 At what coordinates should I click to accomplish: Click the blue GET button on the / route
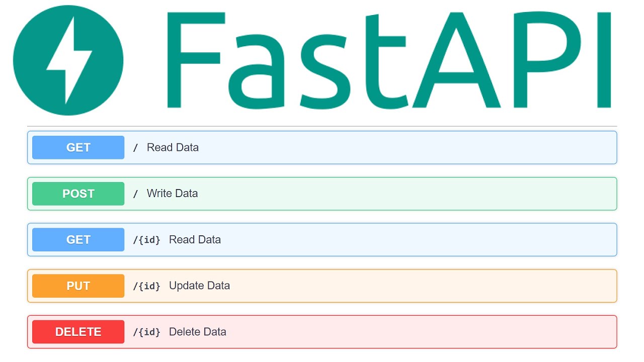78,147
